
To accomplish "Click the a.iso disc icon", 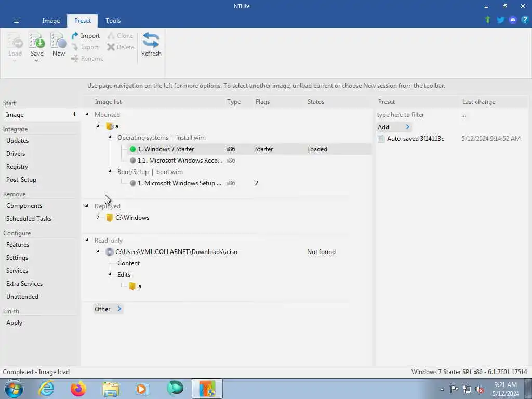I will pos(109,252).
